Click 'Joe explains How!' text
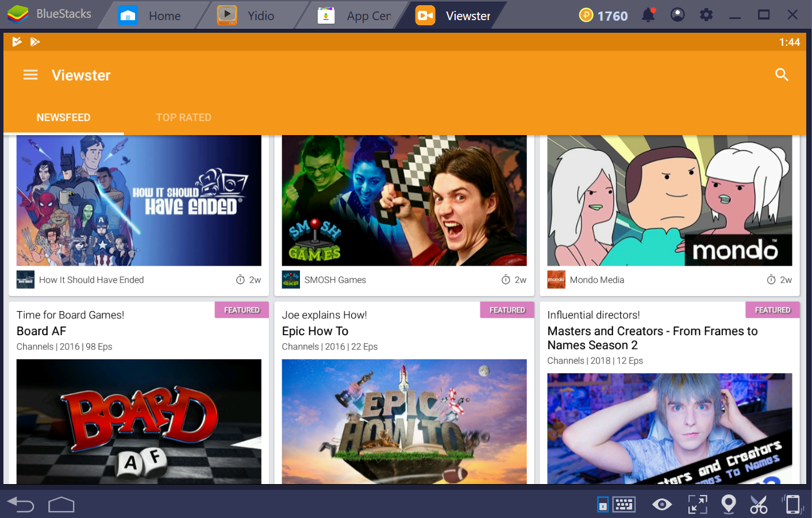Viewport: 812px width, 518px height. point(324,315)
